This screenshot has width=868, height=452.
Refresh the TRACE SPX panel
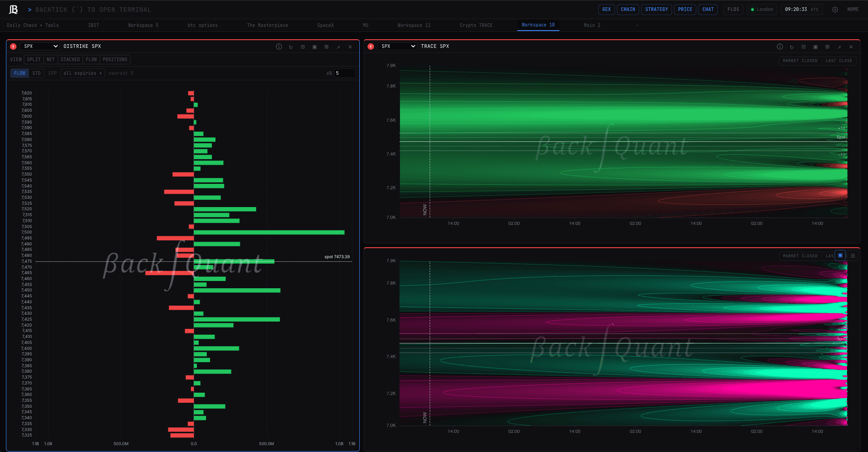click(x=792, y=47)
